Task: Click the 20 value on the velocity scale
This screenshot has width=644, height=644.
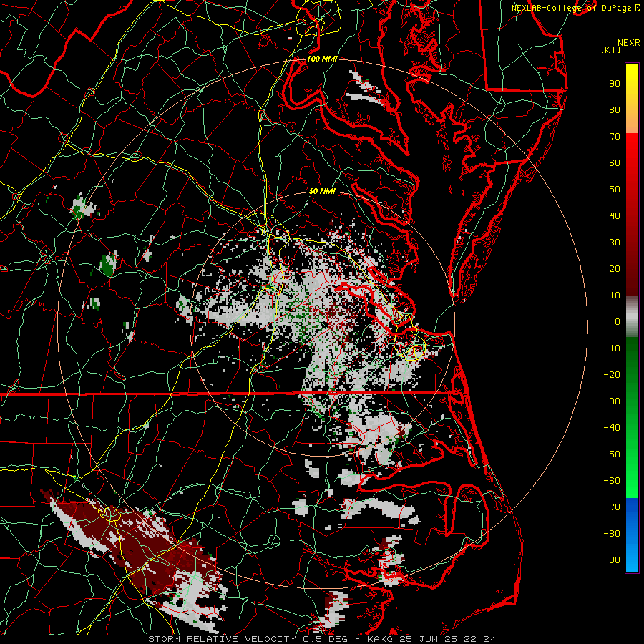Action: pos(615,269)
